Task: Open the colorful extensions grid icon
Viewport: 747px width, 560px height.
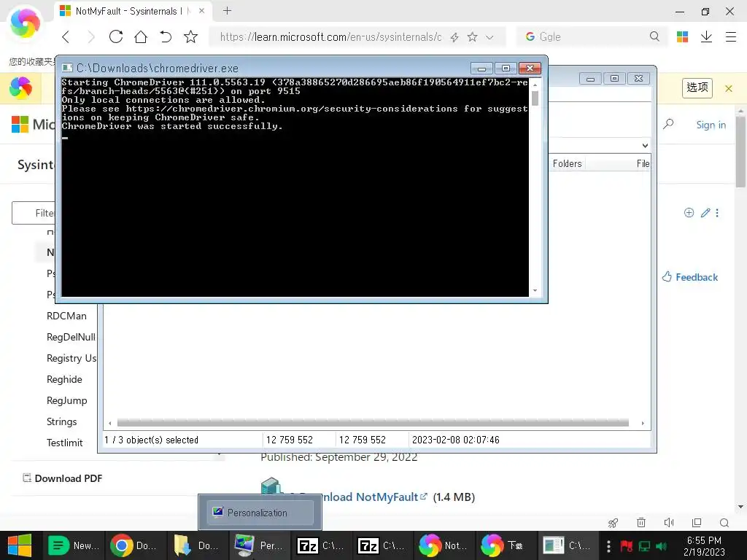Action: (x=682, y=36)
